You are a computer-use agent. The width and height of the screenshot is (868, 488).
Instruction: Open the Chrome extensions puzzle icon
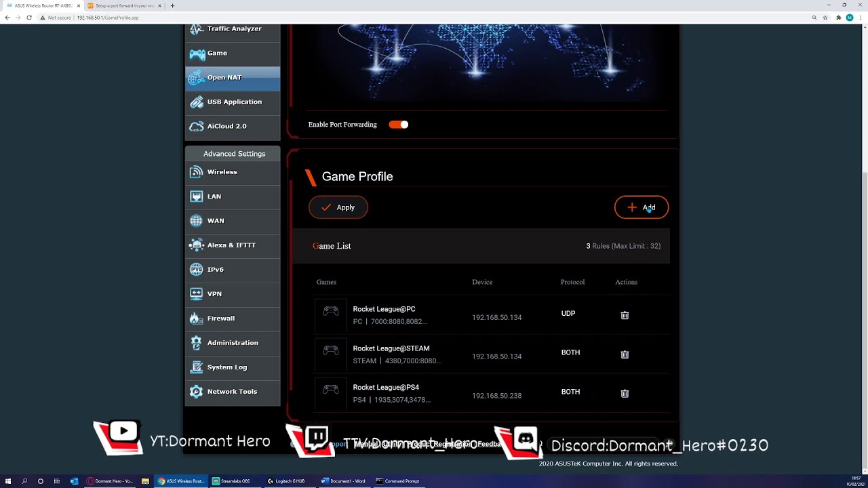pos(839,18)
